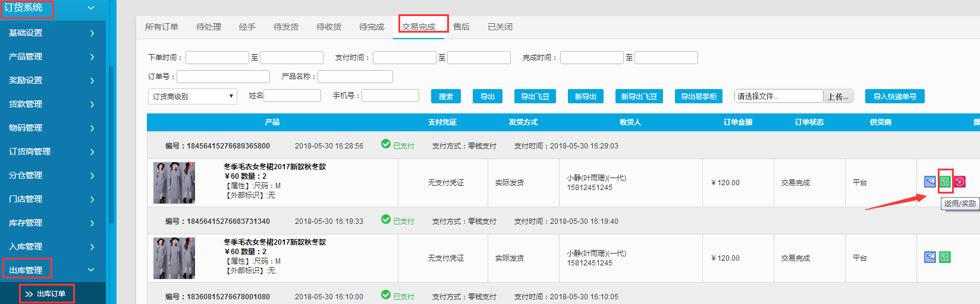
Task: Click the 请选择文件... file field
Action: (779, 96)
